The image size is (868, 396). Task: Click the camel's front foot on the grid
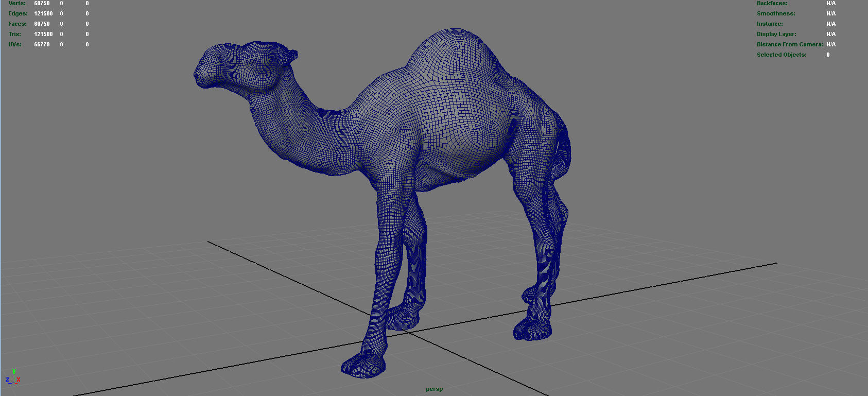tap(363, 365)
